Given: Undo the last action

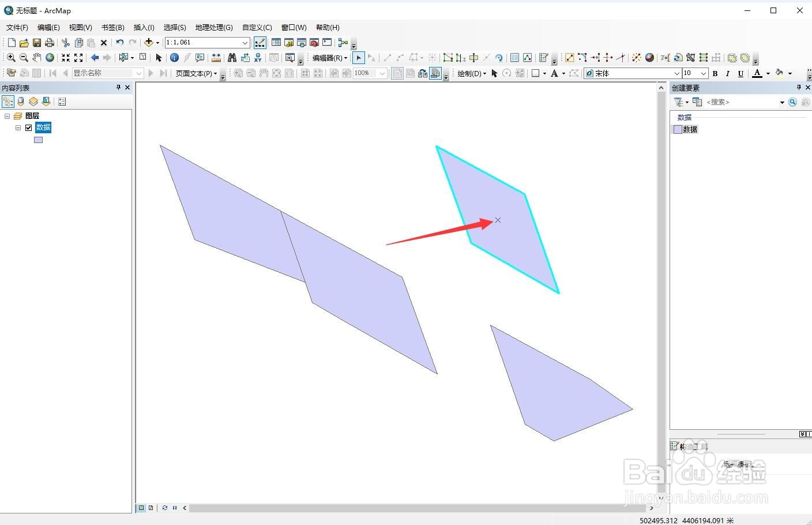Looking at the screenshot, I should (120, 43).
